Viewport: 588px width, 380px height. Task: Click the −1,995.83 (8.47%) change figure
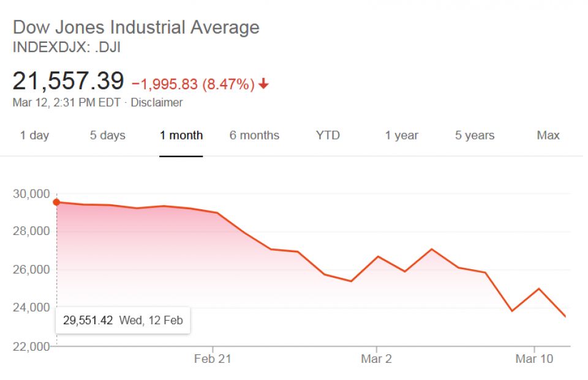pyautogui.click(x=193, y=84)
